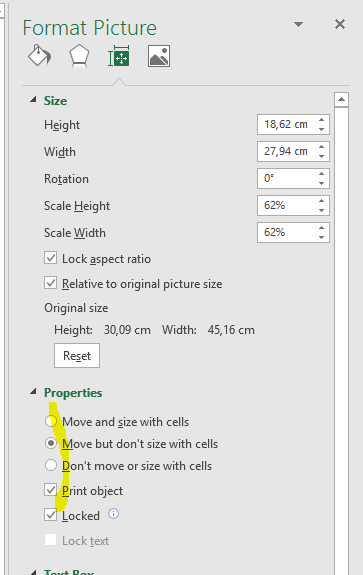Increase Height with the up spinner
Viewport: 363px width, 575px height.
coord(322,120)
